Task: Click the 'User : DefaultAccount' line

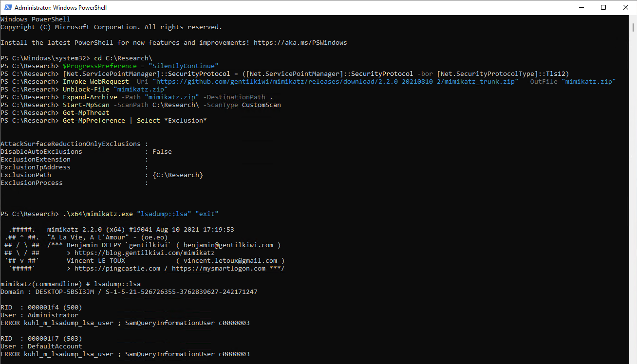Action: tap(41, 346)
